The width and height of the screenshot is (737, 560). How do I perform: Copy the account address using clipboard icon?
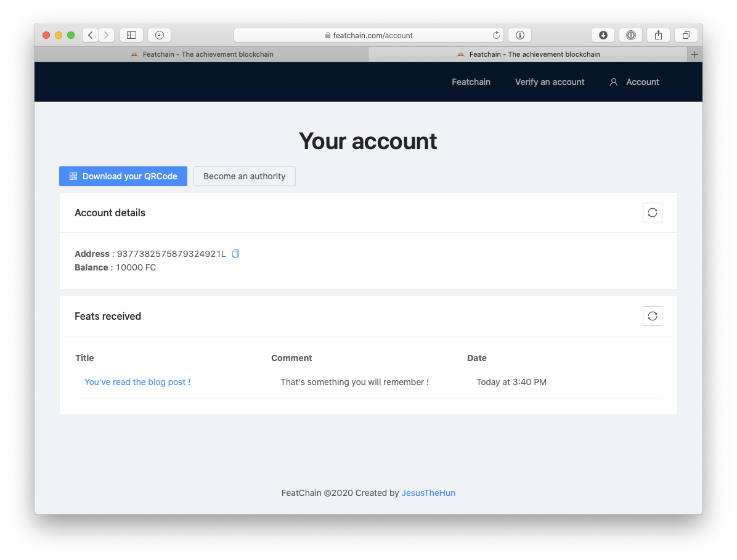pyautogui.click(x=235, y=254)
